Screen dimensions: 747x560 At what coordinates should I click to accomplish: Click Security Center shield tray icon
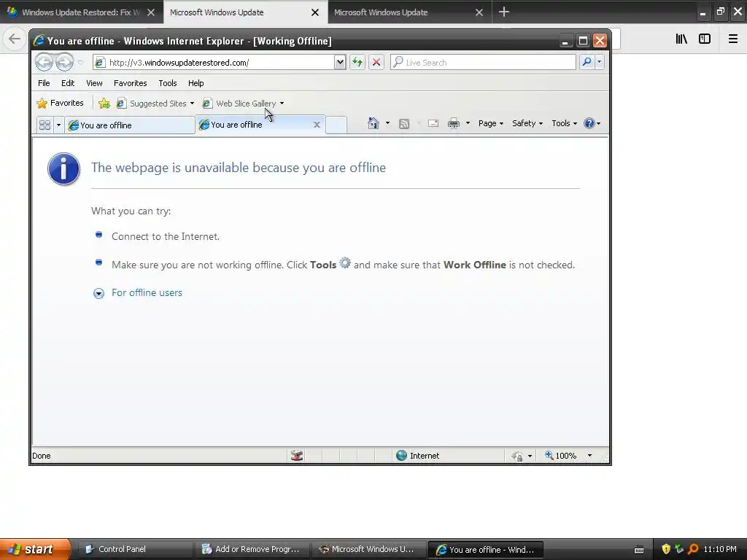(x=666, y=549)
